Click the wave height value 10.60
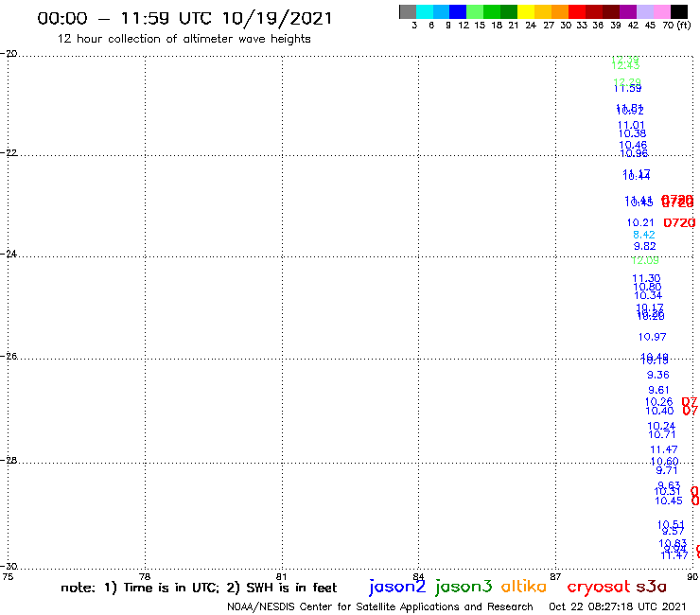700x615 pixels. pos(665,462)
